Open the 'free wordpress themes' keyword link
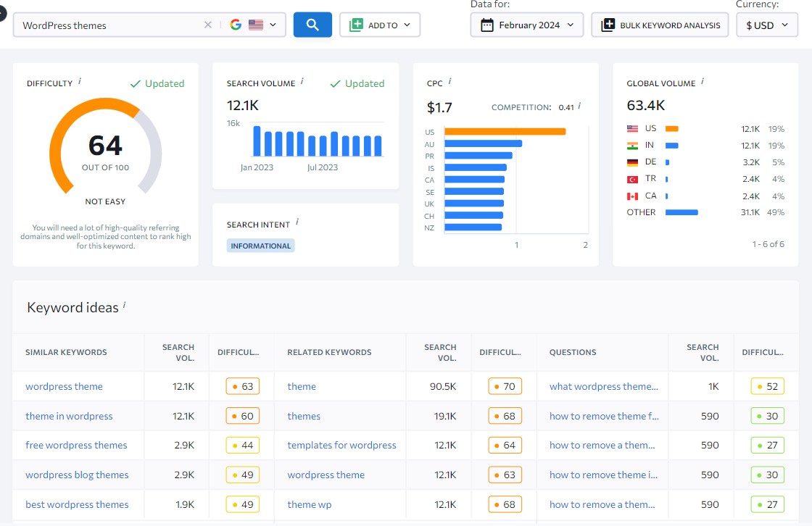812x526 pixels. [x=76, y=445]
